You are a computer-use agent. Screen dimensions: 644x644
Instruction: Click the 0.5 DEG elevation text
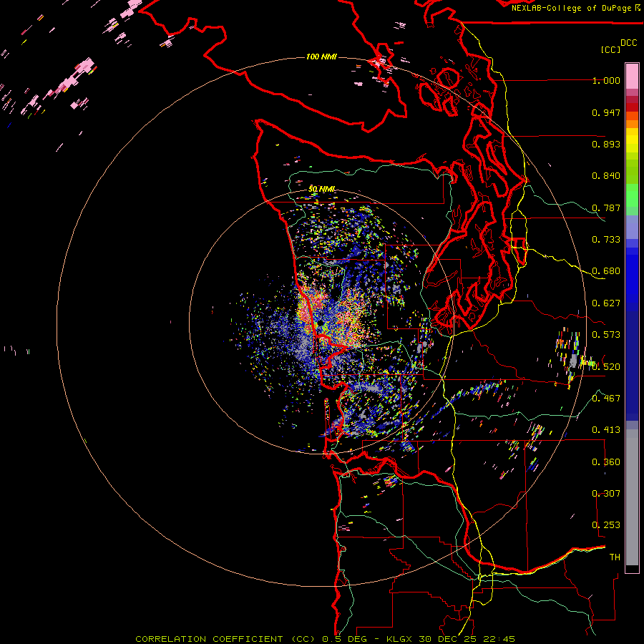click(x=344, y=639)
